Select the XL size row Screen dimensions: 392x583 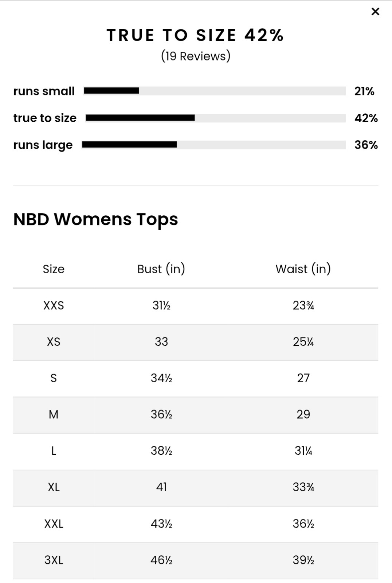[196, 488]
